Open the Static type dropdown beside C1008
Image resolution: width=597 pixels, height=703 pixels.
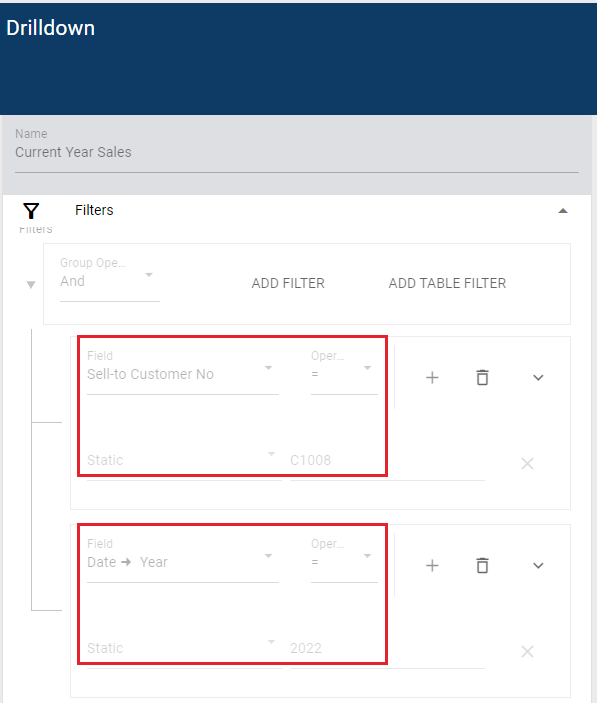(x=184, y=460)
